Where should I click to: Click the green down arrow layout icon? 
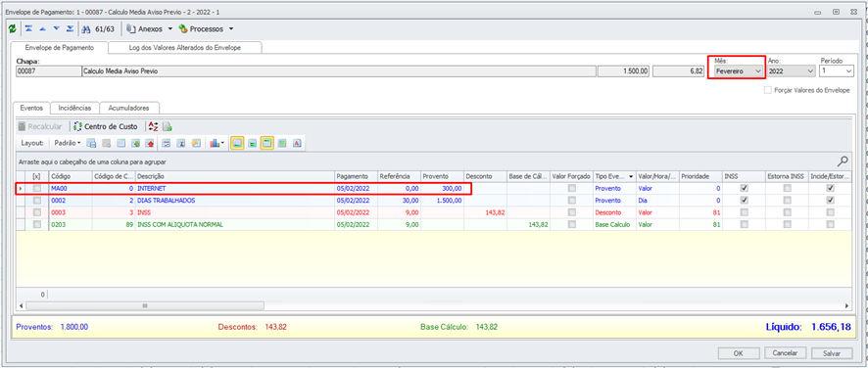pyautogui.click(x=135, y=143)
